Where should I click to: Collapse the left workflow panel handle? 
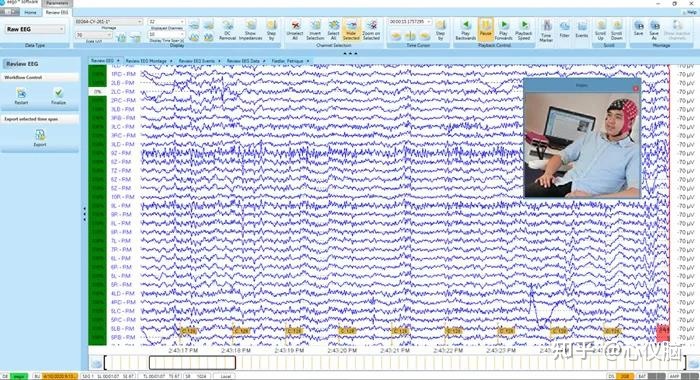tap(84, 214)
